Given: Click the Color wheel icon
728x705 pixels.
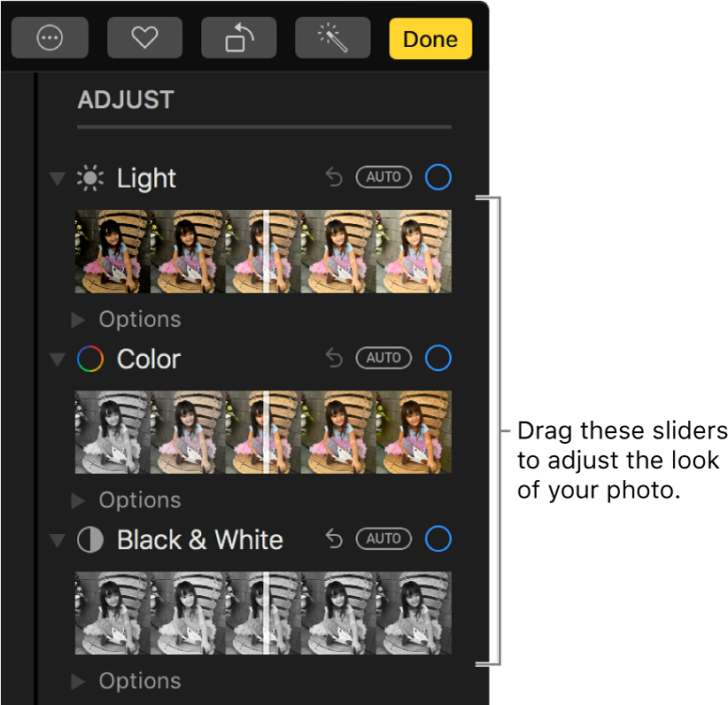Looking at the screenshot, I should 91,358.
